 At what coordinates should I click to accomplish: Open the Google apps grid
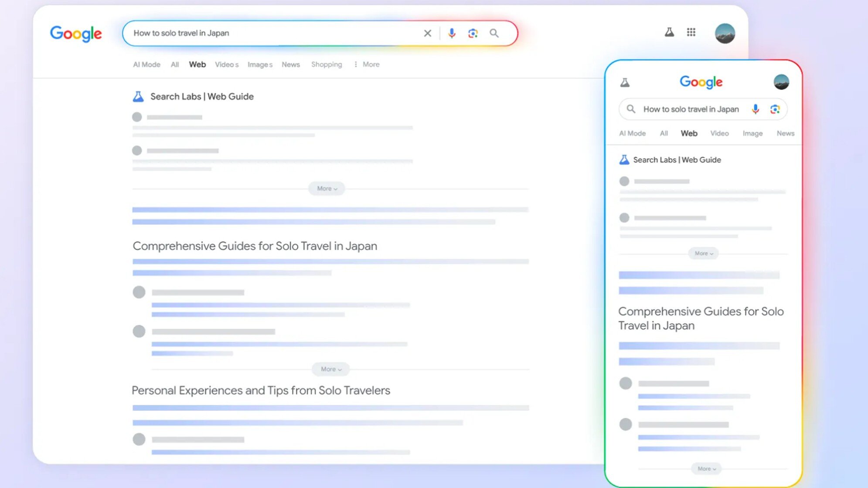(691, 32)
